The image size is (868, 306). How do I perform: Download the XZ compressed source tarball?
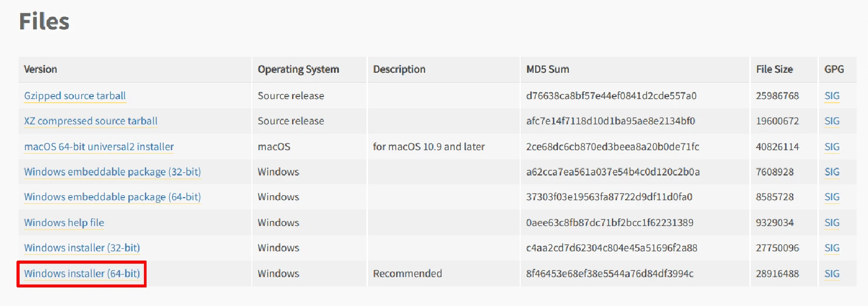pos(91,121)
